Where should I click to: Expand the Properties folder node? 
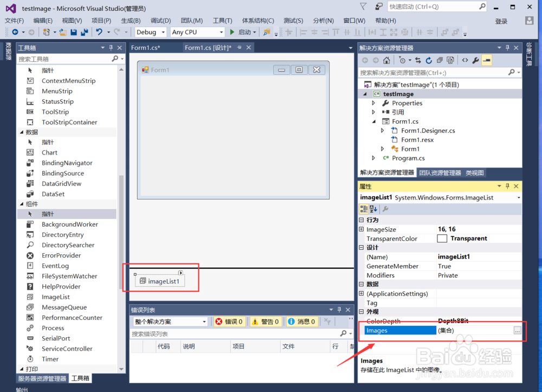tap(373, 103)
